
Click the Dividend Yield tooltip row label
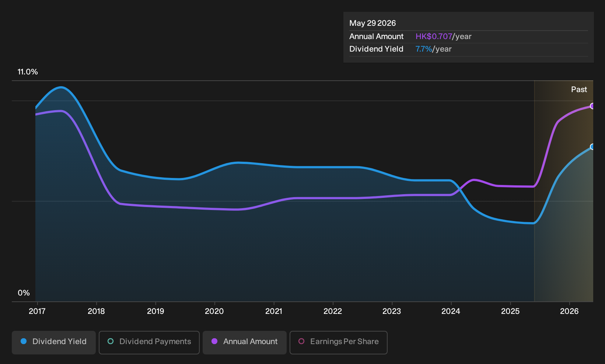pyautogui.click(x=376, y=49)
